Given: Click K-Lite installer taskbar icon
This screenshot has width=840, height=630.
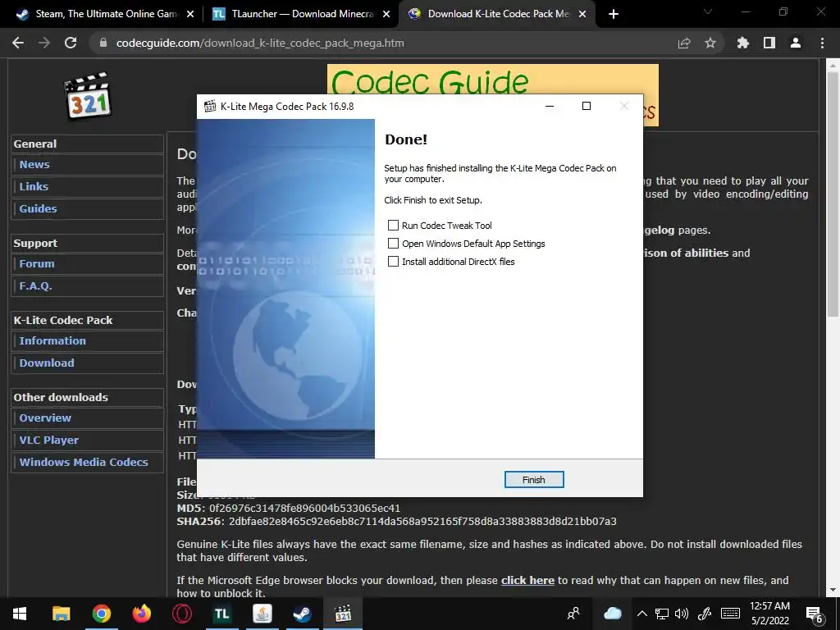Looking at the screenshot, I should click(343, 614).
